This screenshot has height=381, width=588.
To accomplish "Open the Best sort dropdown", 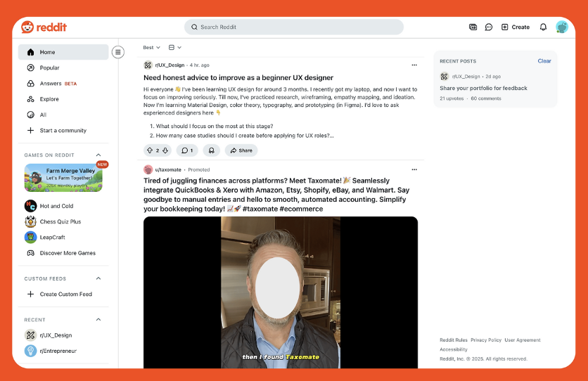I will 151,48.
